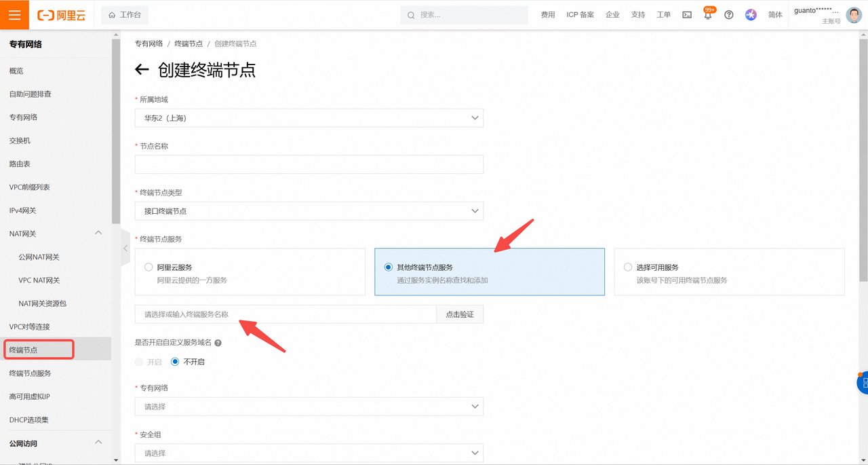This screenshot has height=465, width=868.
Task: Open the 专有网络 select dropdown
Action: 309,407
